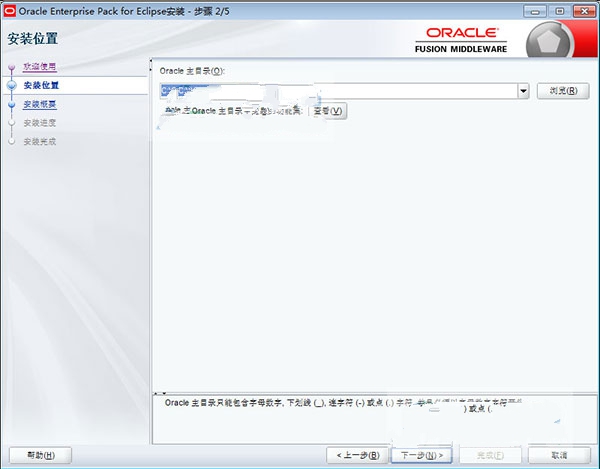Cancel the installer with 取消 button
Image resolution: width=600 pixels, height=469 pixels.
[559, 455]
